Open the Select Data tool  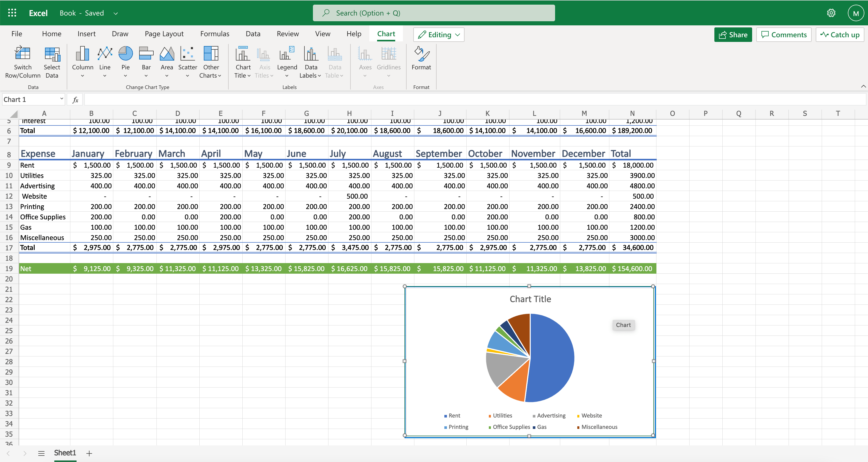(x=52, y=54)
